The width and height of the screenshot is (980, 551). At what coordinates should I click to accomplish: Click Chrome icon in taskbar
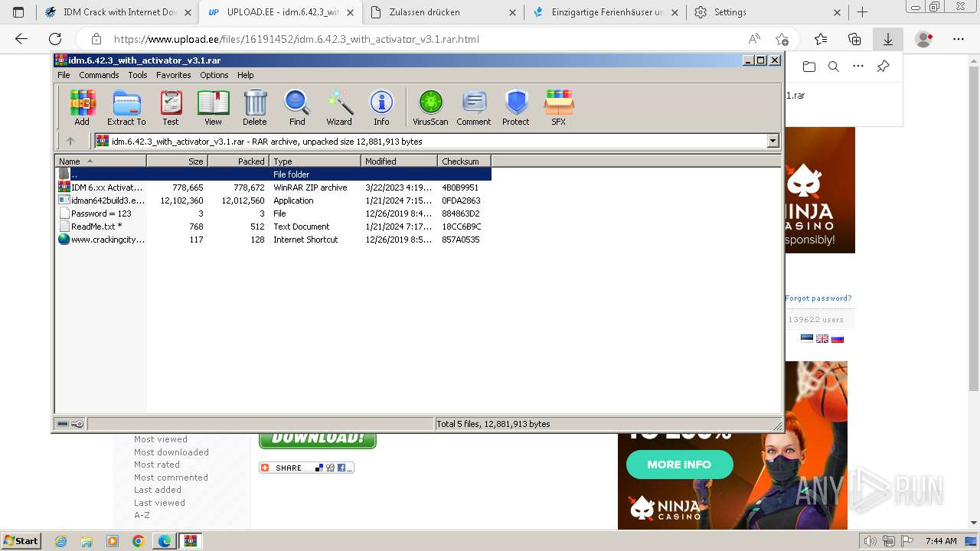(x=138, y=541)
